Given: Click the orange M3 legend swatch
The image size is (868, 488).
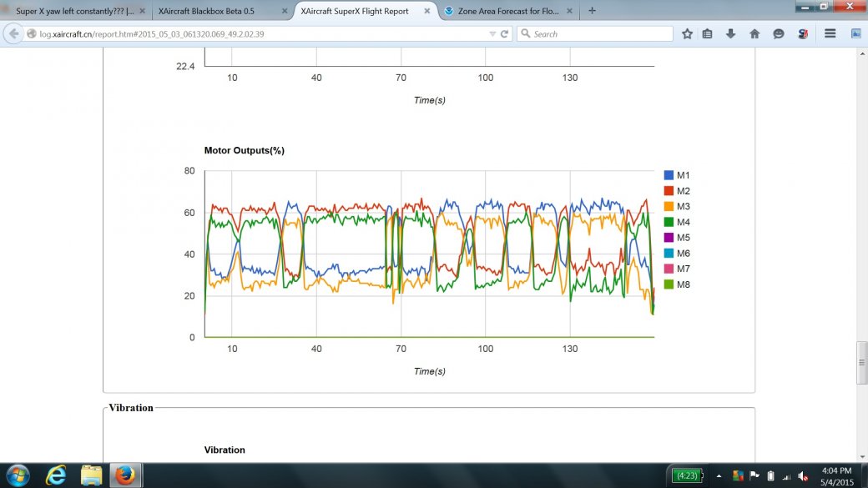Looking at the screenshot, I should [669, 206].
